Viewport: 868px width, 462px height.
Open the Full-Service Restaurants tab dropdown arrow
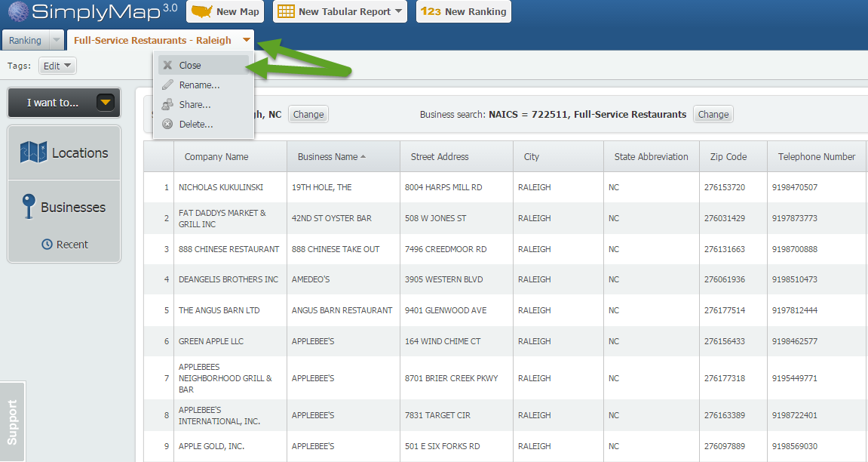point(247,40)
